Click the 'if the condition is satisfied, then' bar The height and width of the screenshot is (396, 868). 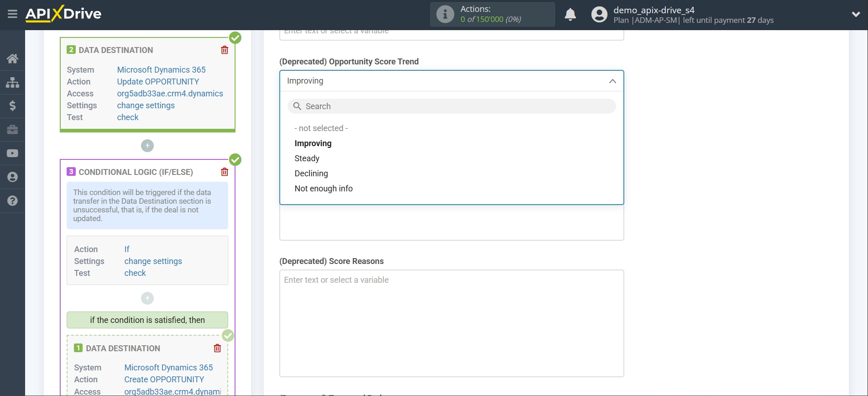click(147, 320)
